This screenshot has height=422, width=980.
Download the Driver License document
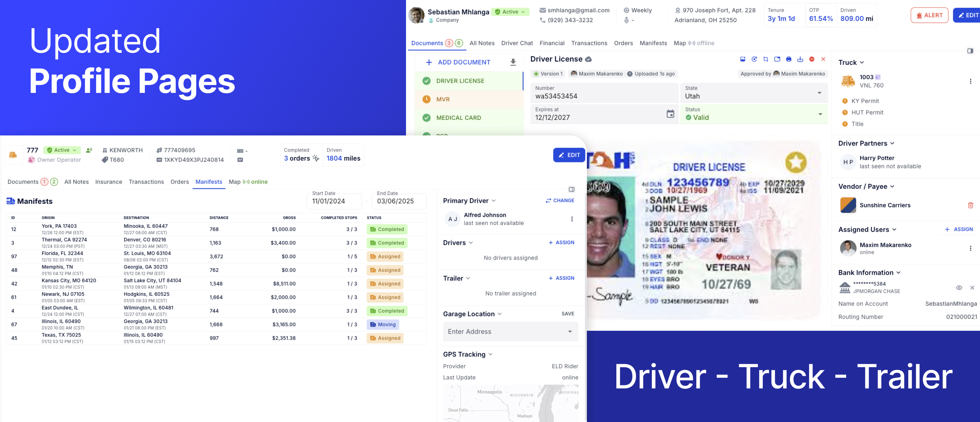pyautogui.click(x=800, y=59)
